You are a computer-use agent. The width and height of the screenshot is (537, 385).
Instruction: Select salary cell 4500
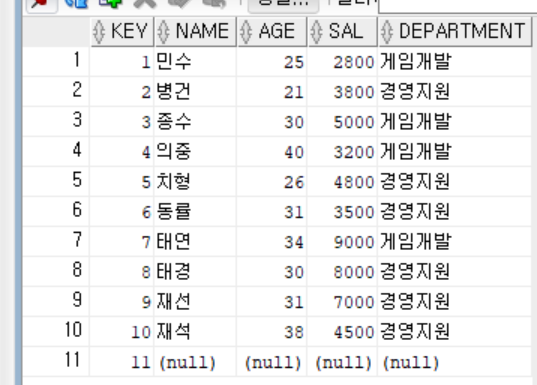342,332
